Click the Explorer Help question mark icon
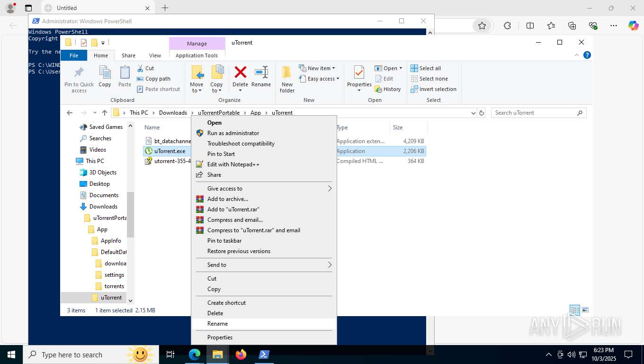 pos(587,55)
